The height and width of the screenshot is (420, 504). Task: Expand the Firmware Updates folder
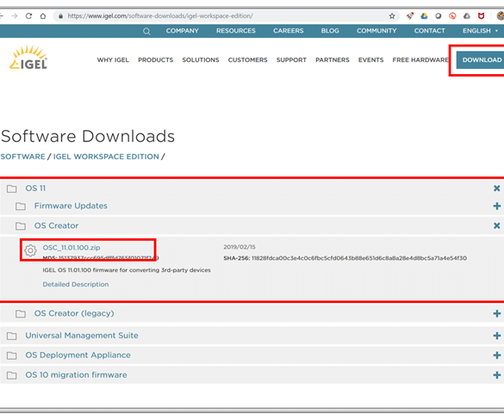pyautogui.click(x=496, y=206)
